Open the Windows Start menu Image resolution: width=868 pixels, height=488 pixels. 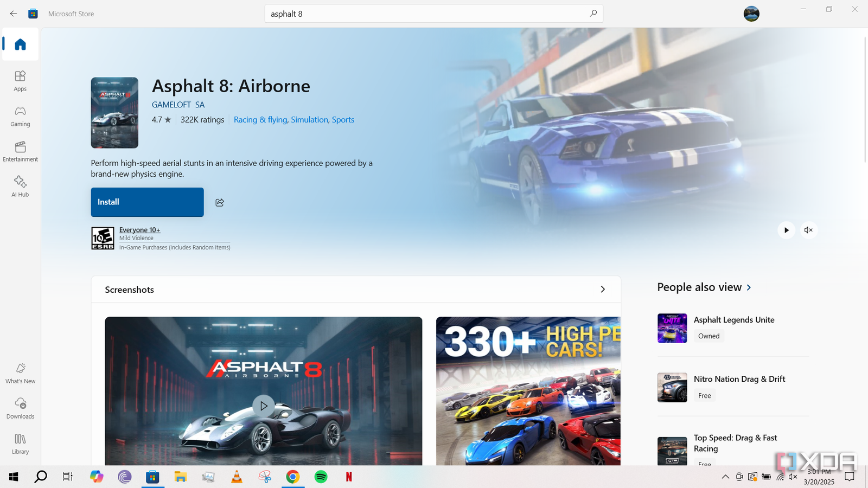tap(14, 477)
